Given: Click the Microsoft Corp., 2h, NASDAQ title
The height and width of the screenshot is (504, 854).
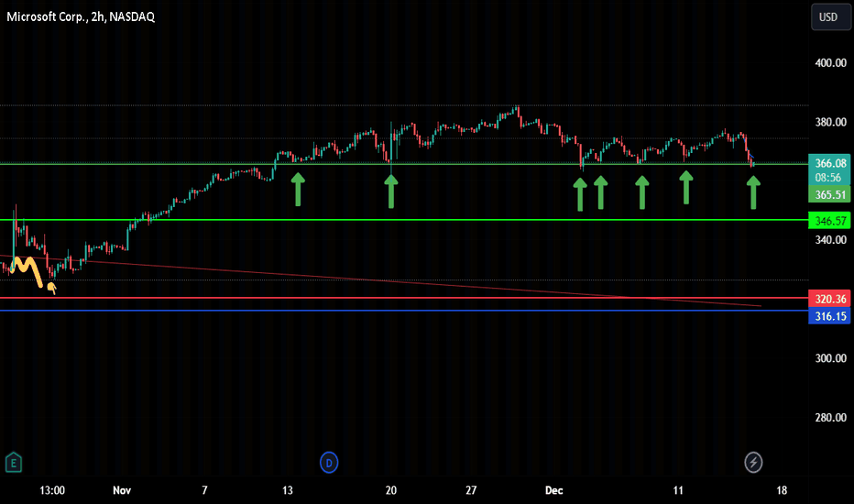Looking at the screenshot, I should click(x=81, y=16).
